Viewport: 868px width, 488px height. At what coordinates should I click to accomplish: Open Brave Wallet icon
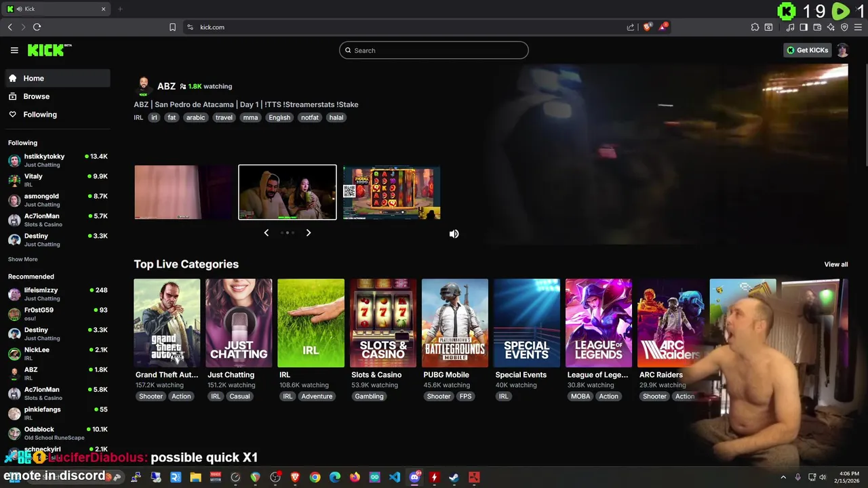(x=817, y=27)
